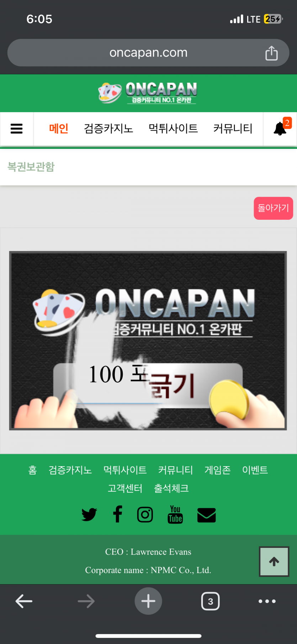Open the Instagram icon in footer

tap(145, 515)
